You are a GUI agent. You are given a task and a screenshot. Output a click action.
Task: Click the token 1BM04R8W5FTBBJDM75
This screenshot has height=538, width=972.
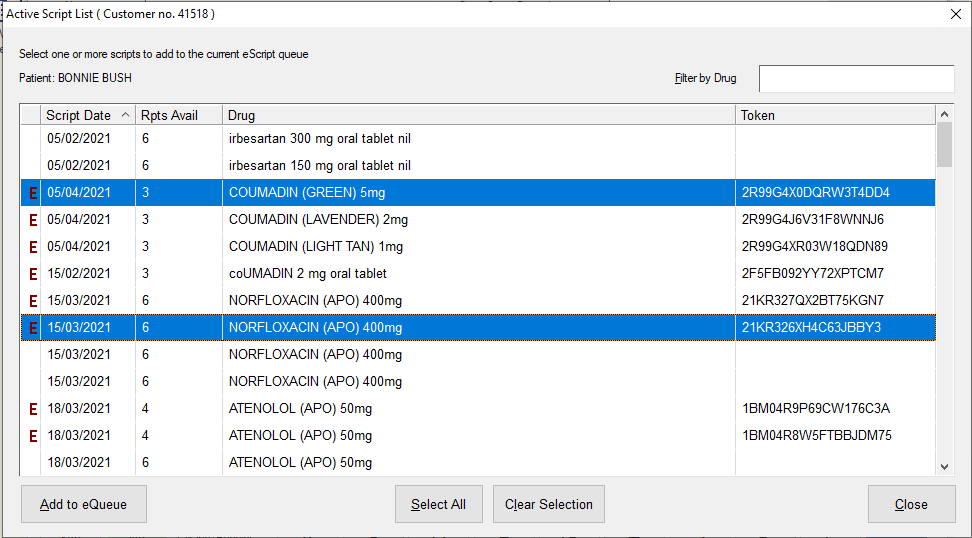[x=816, y=436]
